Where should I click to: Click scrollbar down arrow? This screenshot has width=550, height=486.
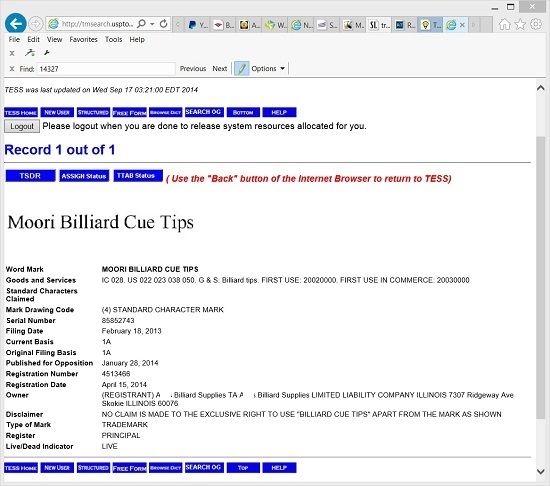point(541,472)
